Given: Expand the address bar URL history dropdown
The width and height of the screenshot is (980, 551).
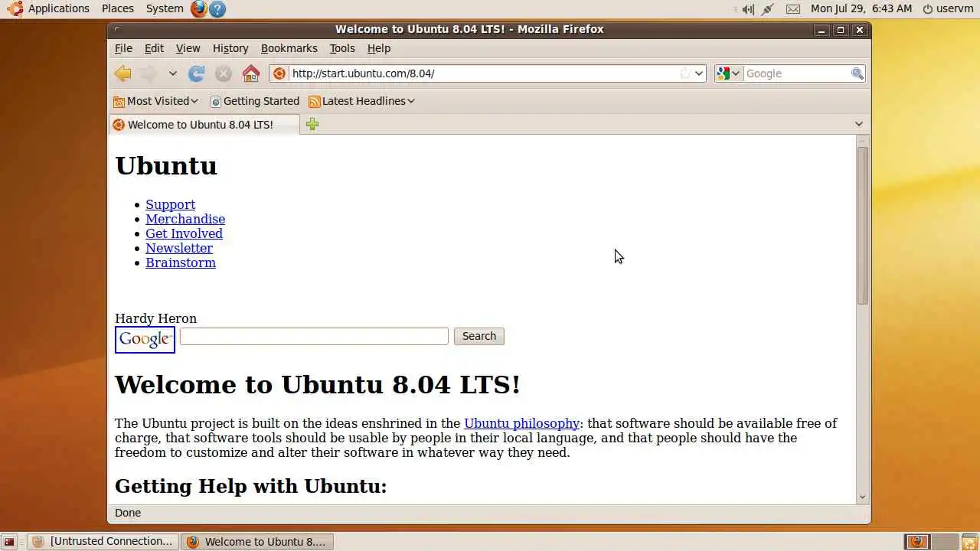Looking at the screenshot, I should pos(699,73).
